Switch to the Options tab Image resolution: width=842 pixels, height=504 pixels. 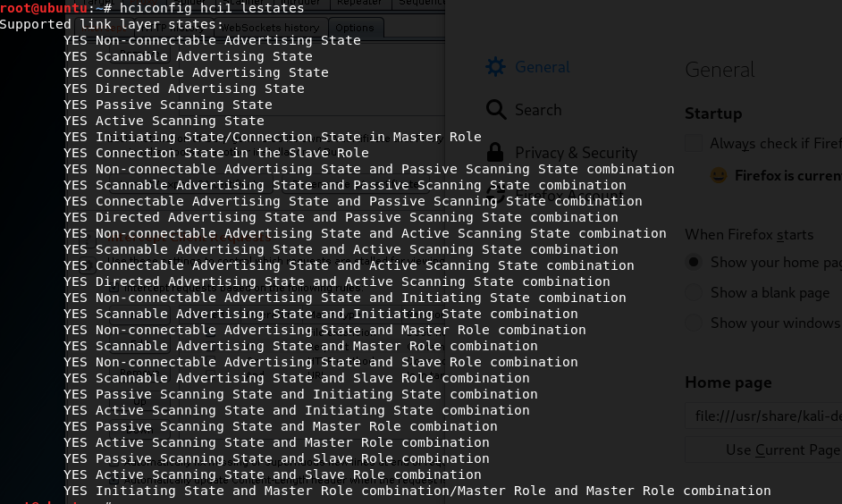(356, 28)
